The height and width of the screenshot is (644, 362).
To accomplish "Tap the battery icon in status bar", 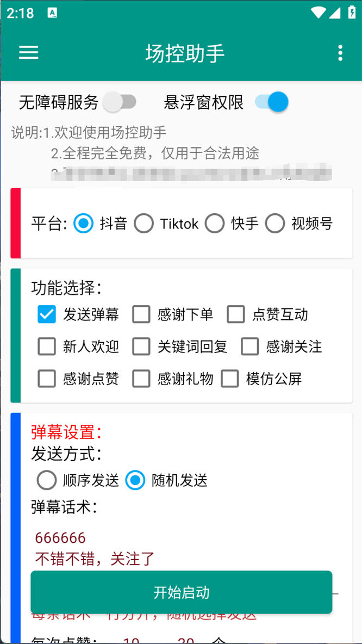I will coord(352,13).
